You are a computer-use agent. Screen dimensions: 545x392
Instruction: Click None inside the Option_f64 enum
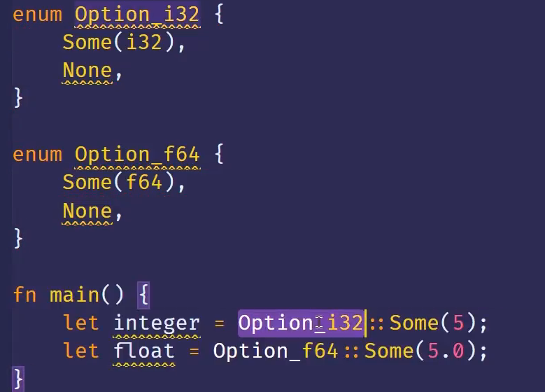[87, 211]
